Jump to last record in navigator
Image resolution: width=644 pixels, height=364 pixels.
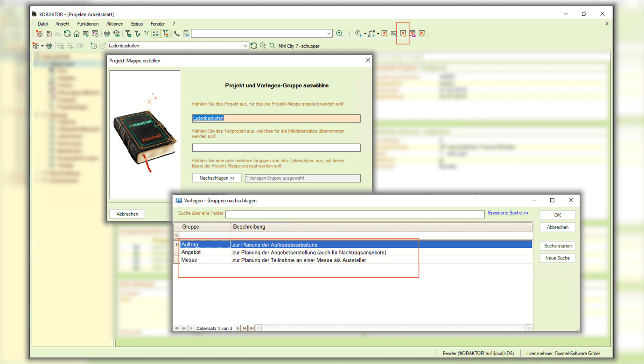pyautogui.click(x=252, y=328)
